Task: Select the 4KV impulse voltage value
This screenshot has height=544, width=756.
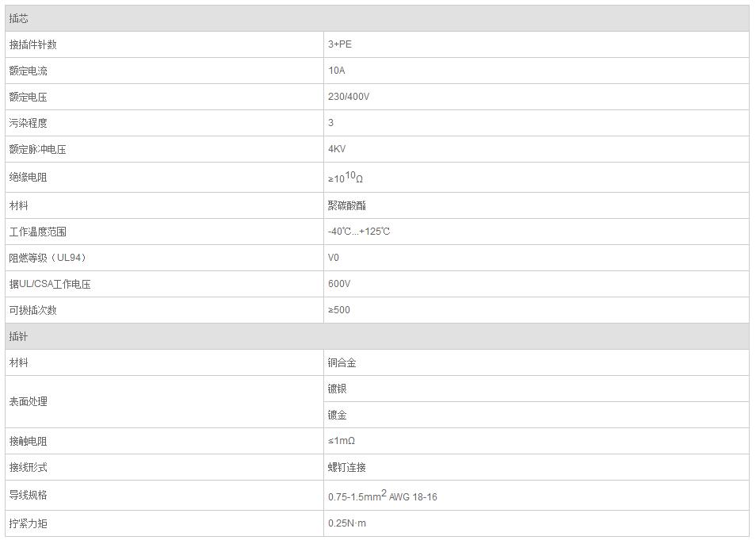Action: pyautogui.click(x=337, y=149)
